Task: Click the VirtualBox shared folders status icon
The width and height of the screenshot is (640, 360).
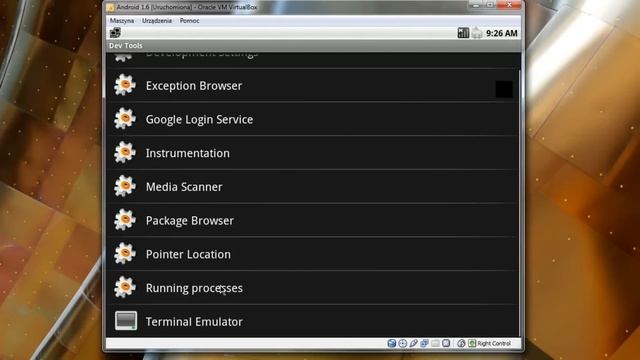Action: [435, 343]
